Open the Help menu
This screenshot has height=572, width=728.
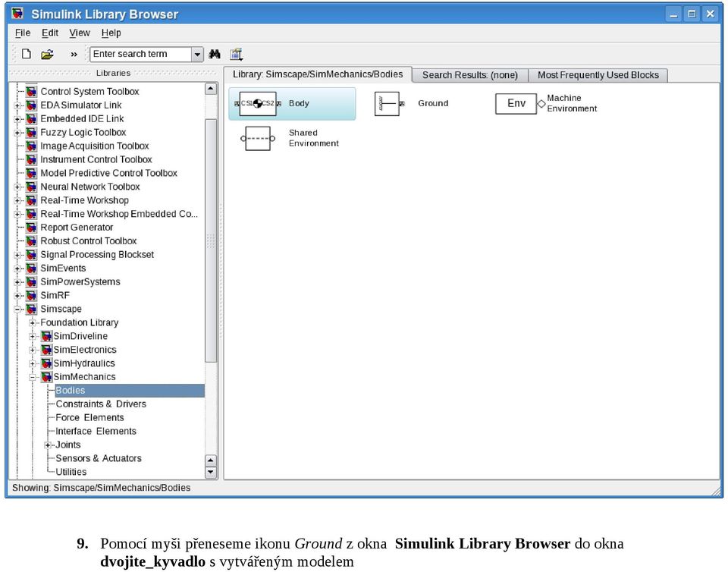point(111,33)
